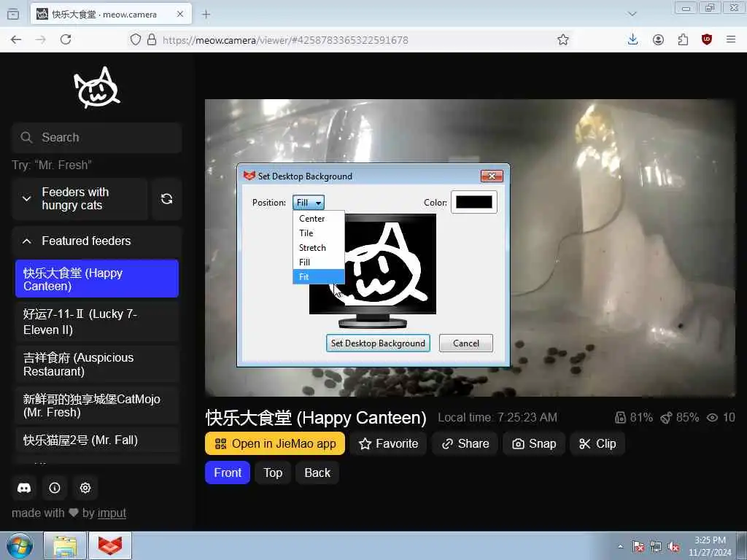Open browser account icon

pos(659,39)
